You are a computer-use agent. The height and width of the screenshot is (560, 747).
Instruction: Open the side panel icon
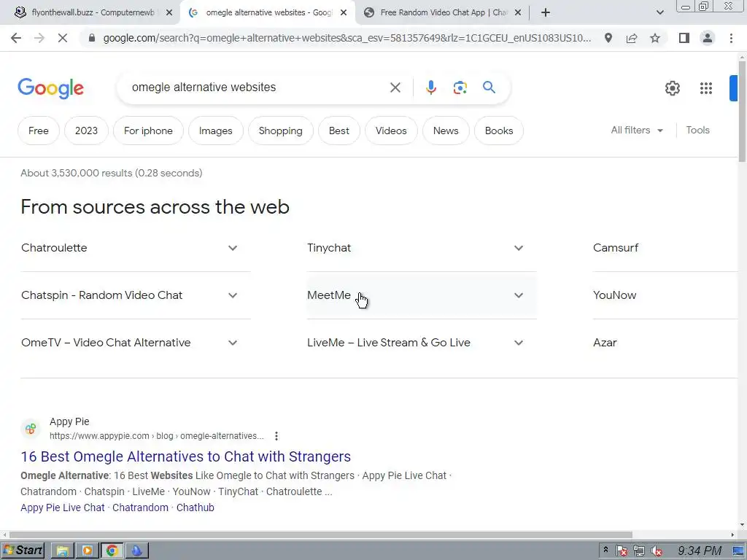pos(684,38)
